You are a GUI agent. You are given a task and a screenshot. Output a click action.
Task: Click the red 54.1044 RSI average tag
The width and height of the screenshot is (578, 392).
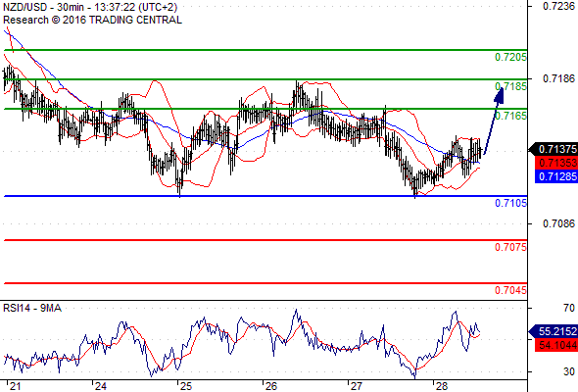tap(556, 345)
